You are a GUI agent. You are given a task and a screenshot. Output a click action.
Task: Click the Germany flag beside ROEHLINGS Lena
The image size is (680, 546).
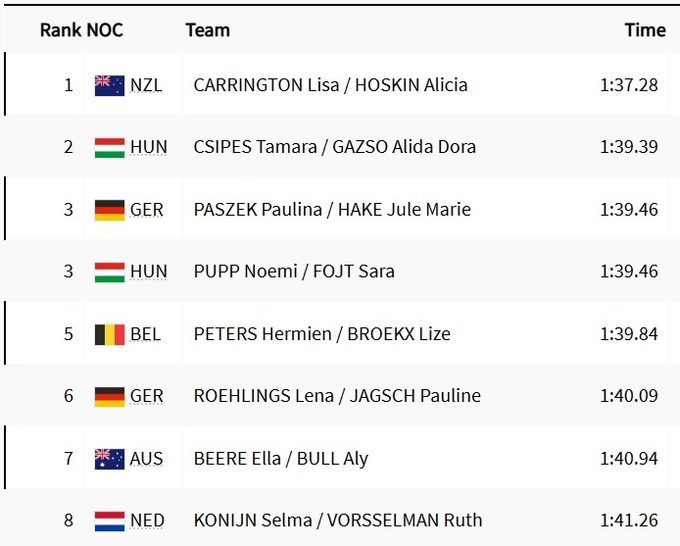(x=109, y=396)
